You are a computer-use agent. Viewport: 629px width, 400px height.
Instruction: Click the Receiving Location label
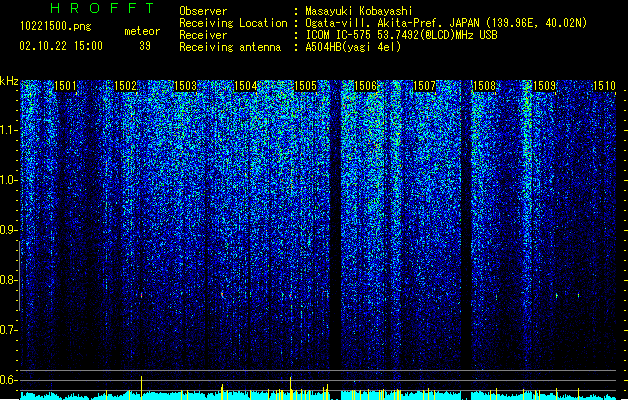[x=233, y=23]
